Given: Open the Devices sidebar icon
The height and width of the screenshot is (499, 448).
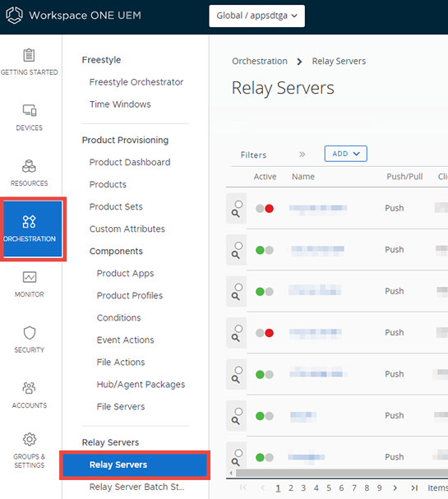Looking at the screenshot, I should coord(30,110).
